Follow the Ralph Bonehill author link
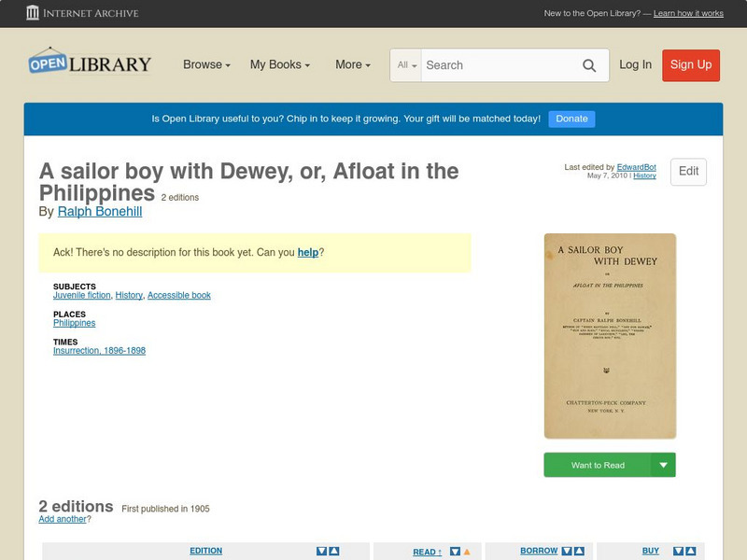 click(x=99, y=212)
